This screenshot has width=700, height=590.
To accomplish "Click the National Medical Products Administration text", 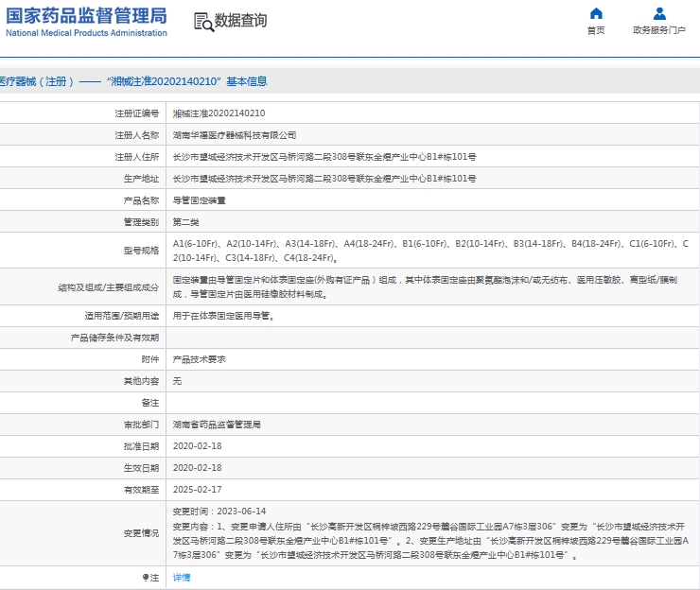I will coord(86,33).
